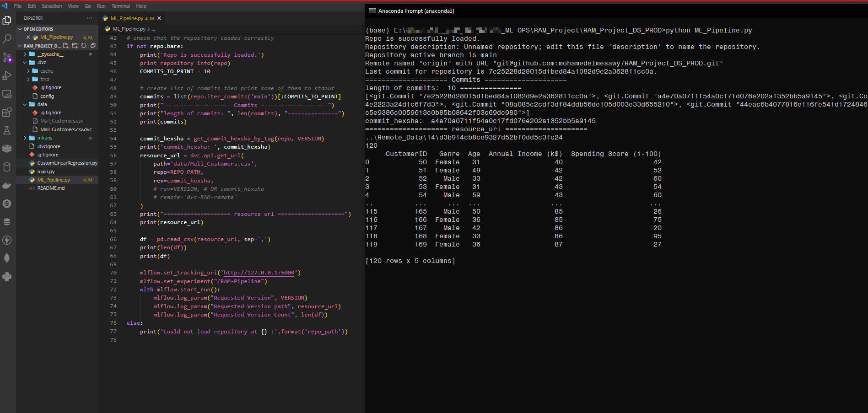Open the Run menu
868x413 pixels.
[101, 6]
